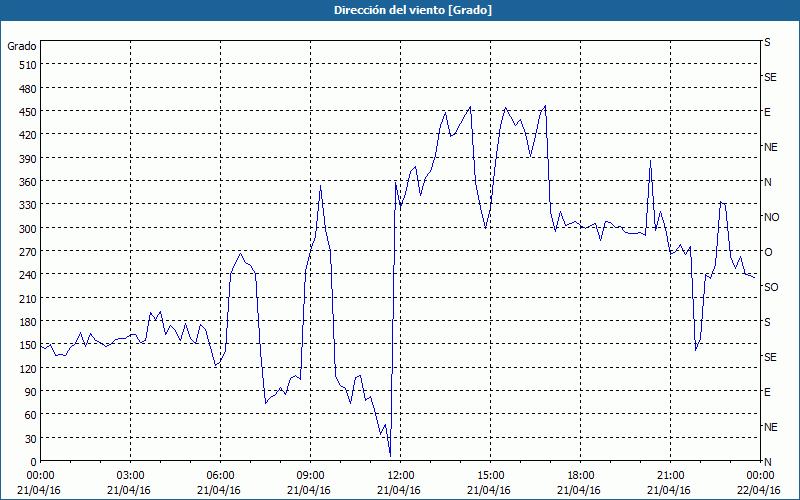
Task: Click the 360 y-axis tick label
Action: (28, 182)
